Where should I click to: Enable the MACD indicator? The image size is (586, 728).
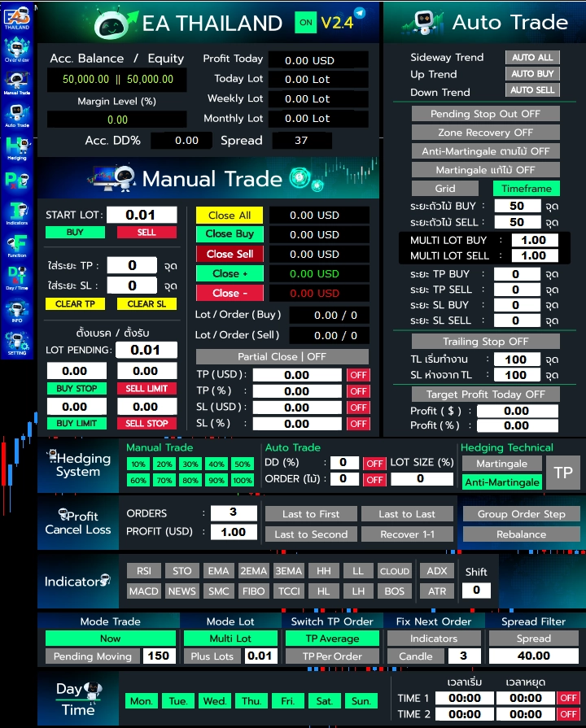click(144, 591)
